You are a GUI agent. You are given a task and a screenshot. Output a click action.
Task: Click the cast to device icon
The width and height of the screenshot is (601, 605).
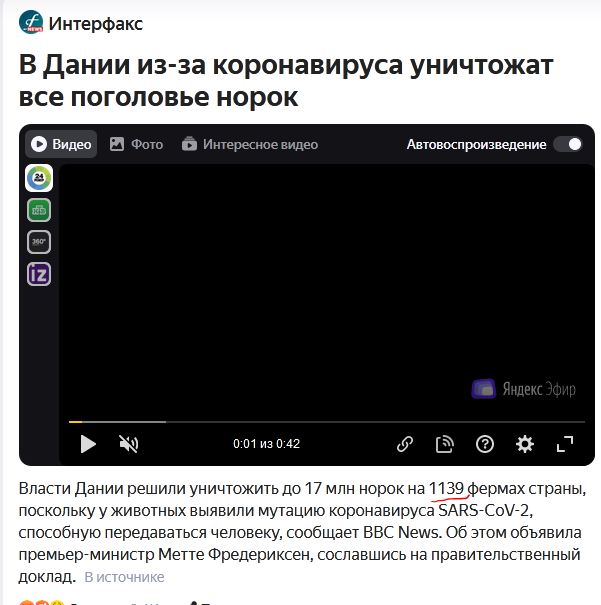(445, 444)
